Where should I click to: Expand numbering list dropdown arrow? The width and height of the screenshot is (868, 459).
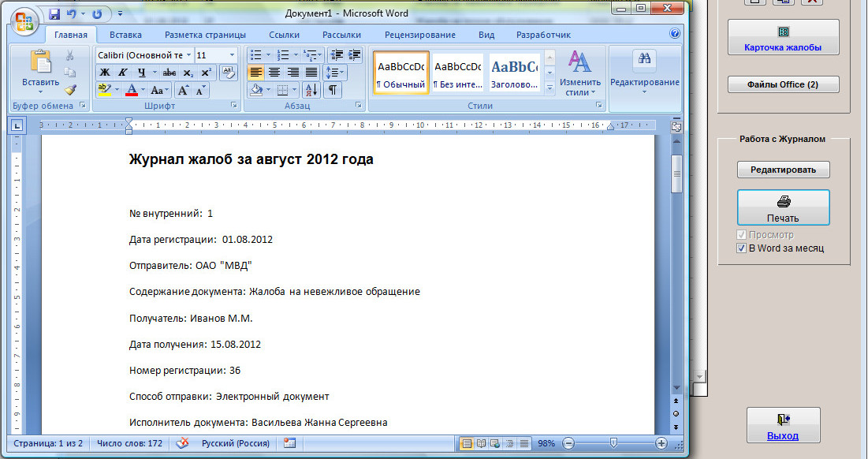click(x=296, y=55)
